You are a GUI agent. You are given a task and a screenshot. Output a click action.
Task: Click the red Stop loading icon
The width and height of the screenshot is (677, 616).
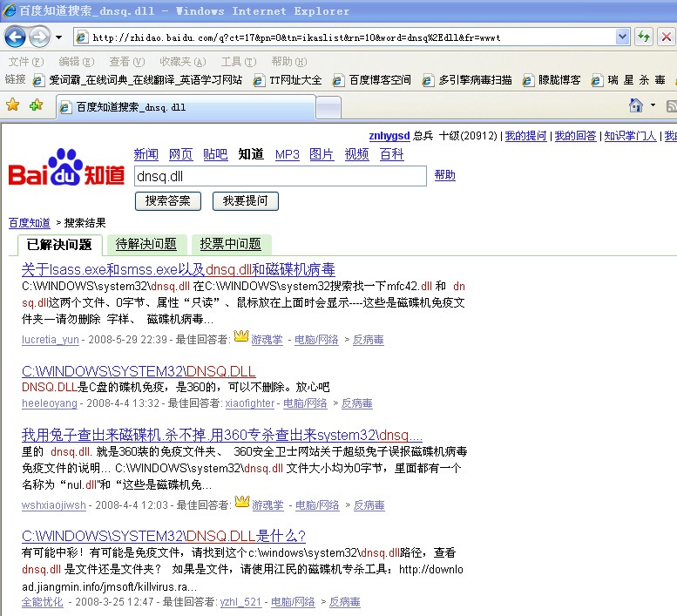(667, 37)
